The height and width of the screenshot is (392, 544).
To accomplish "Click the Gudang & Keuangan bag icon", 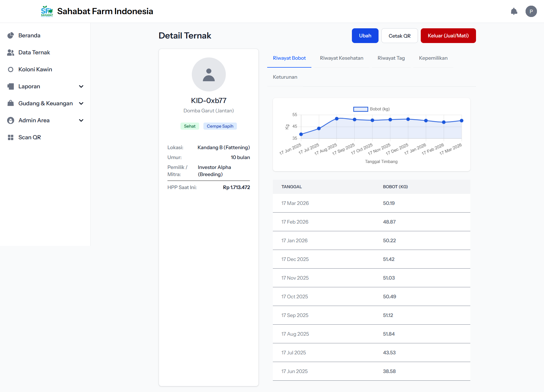I will (x=10, y=103).
